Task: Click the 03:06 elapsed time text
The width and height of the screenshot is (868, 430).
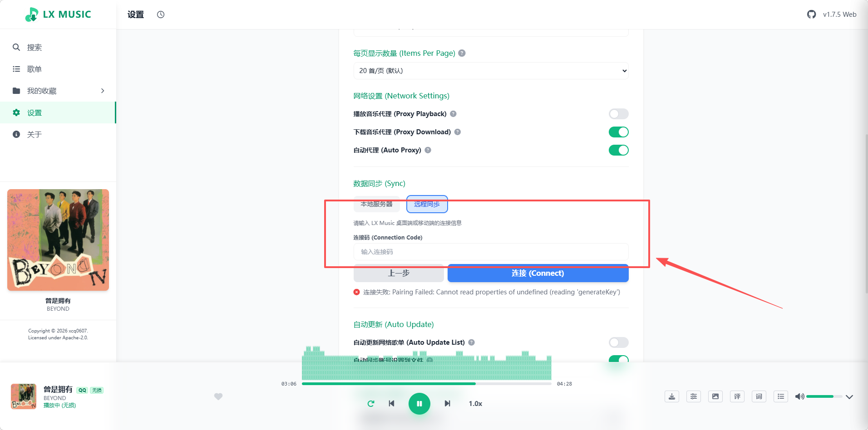Action: (289, 384)
